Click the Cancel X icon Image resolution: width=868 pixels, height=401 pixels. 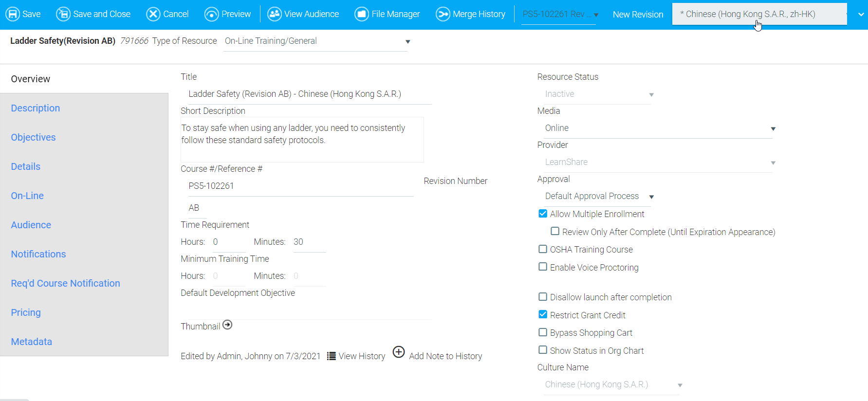coord(153,14)
